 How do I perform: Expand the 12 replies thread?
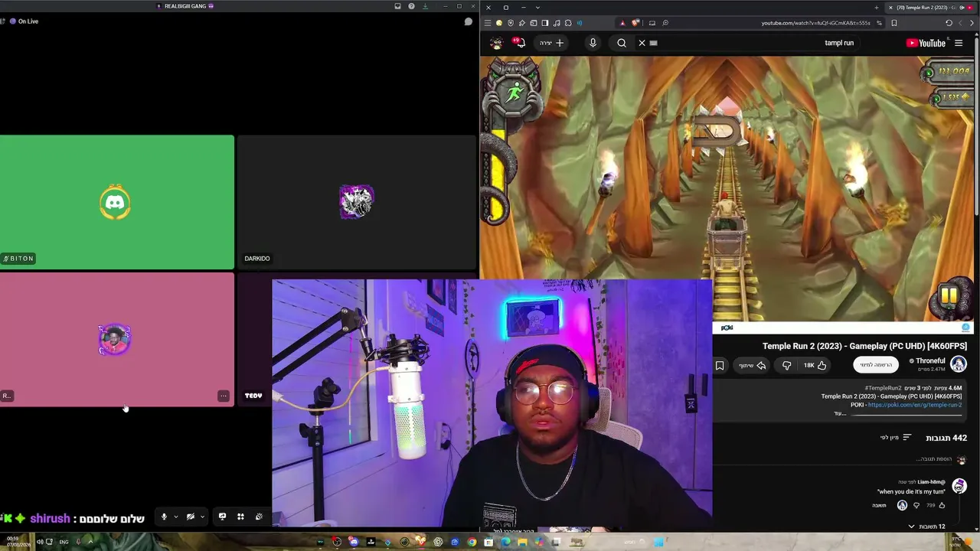click(926, 527)
